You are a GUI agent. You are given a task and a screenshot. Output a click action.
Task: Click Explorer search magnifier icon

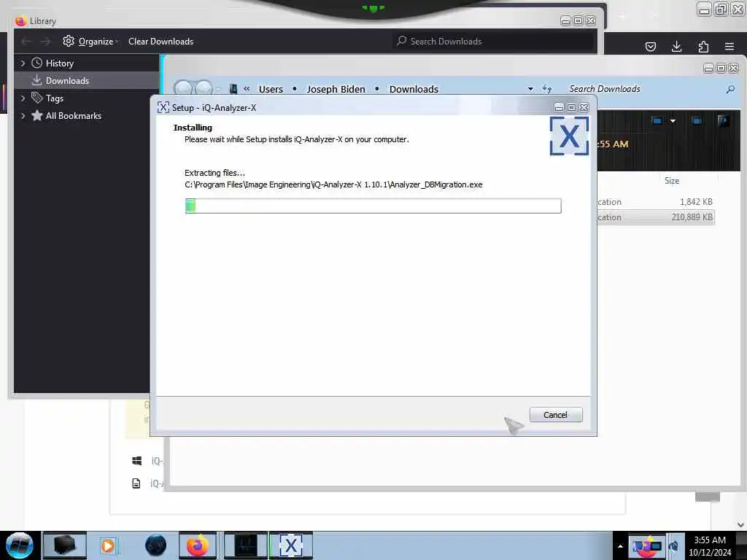pyautogui.click(x=729, y=89)
